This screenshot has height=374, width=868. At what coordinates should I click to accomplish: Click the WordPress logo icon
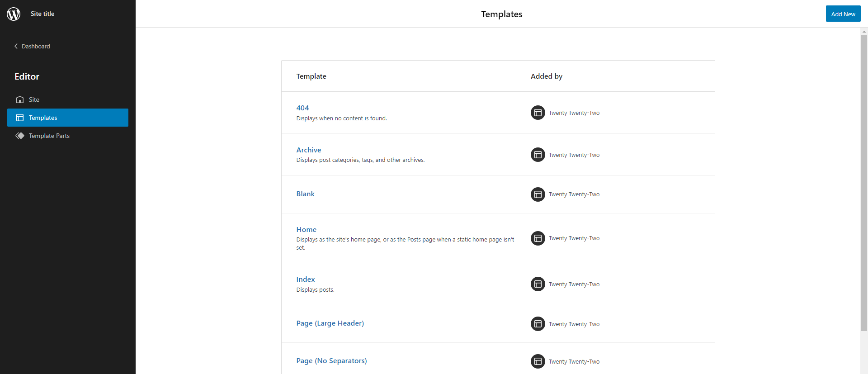[14, 14]
